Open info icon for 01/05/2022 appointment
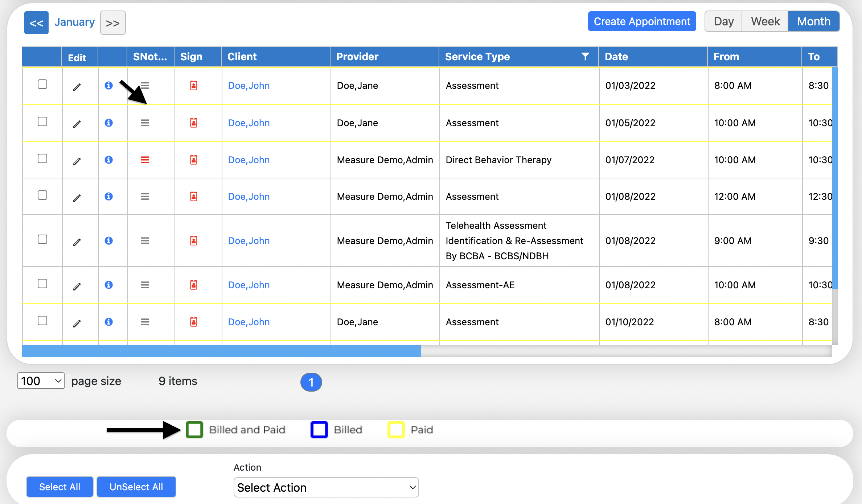 tap(108, 123)
